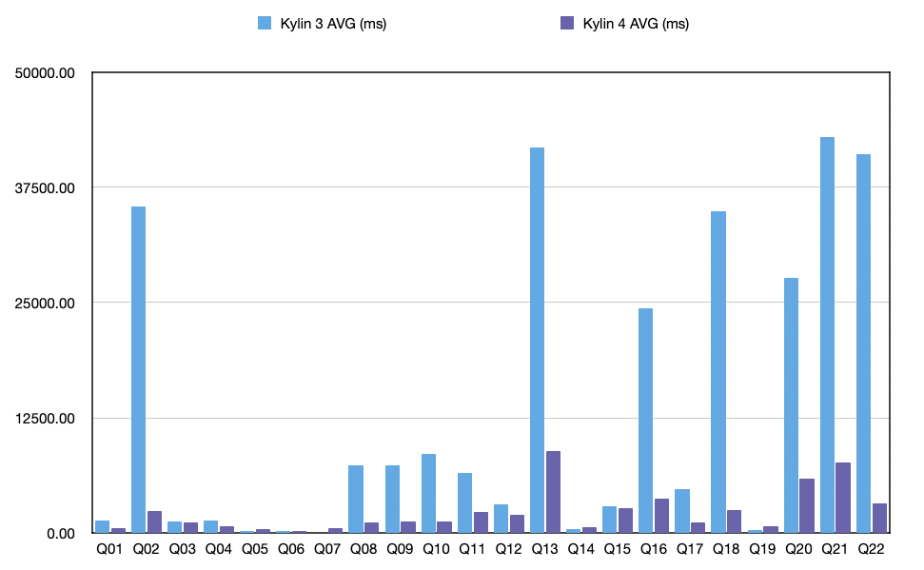Click the Q05 x-axis label
Screen dimensions: 924x570
[x=255, y=549]
